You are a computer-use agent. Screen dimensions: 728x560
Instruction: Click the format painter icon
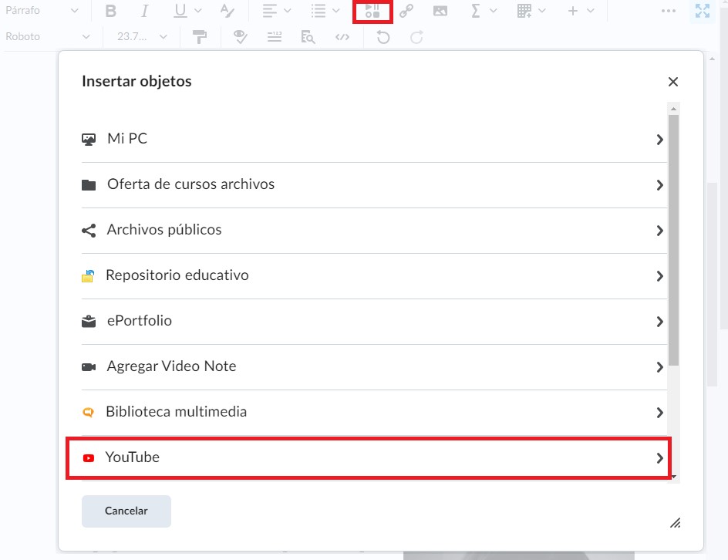pyautogui.click(x=200, y=37)
